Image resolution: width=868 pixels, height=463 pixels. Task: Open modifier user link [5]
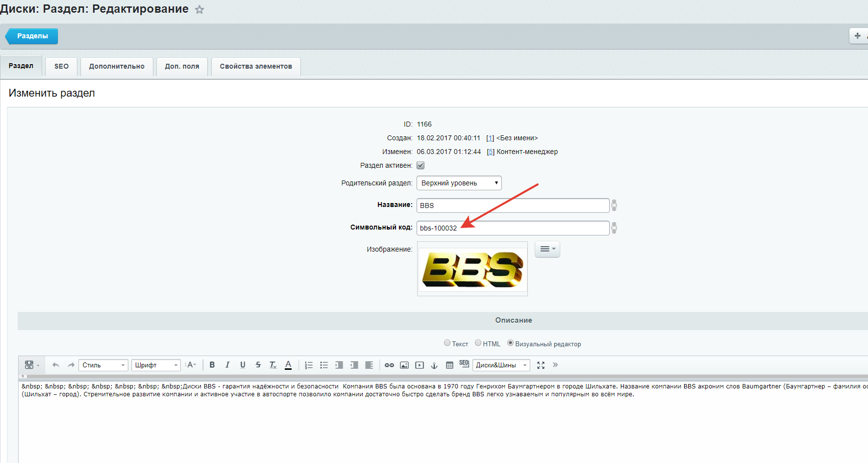point(491,152)
